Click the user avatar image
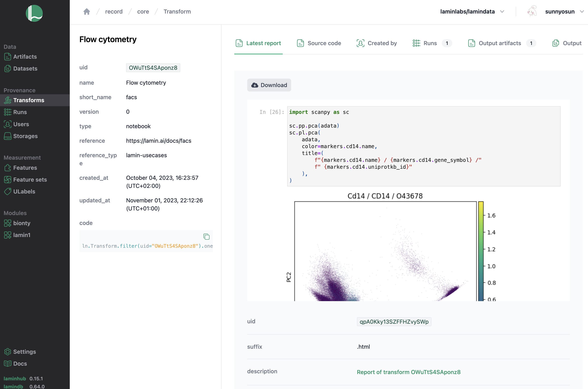This screenshot has height=389, width=588. (532, 11)
